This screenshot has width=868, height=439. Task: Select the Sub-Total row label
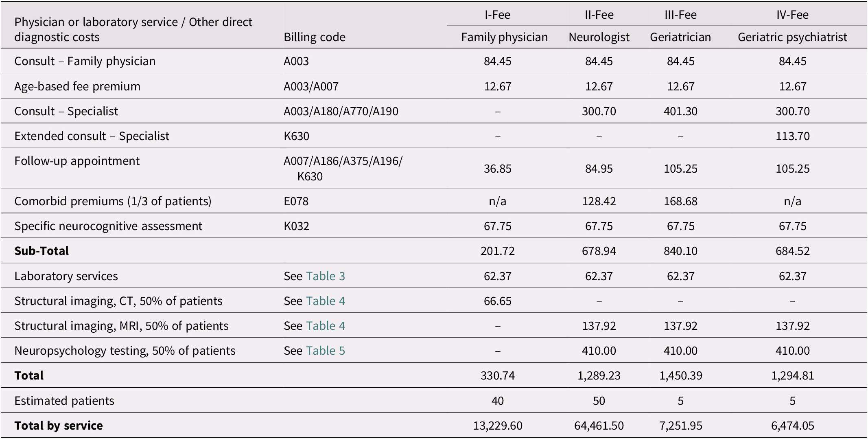pos(42,251)
